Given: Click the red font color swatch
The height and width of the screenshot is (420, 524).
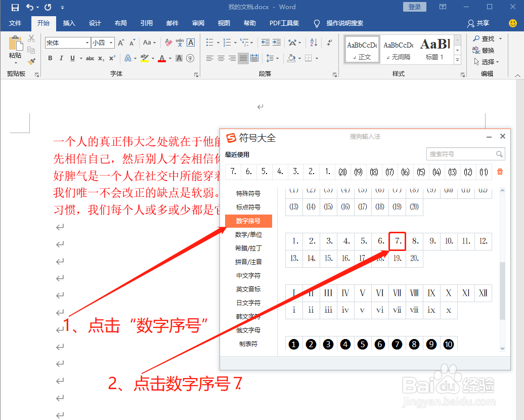Looking at the screenshot, I should coord(162,59).
